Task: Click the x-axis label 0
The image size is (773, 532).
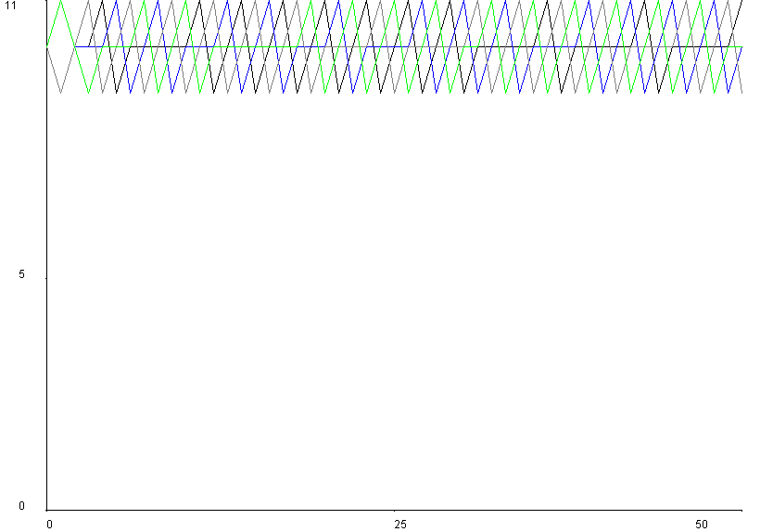Action: tap(49, 525)
